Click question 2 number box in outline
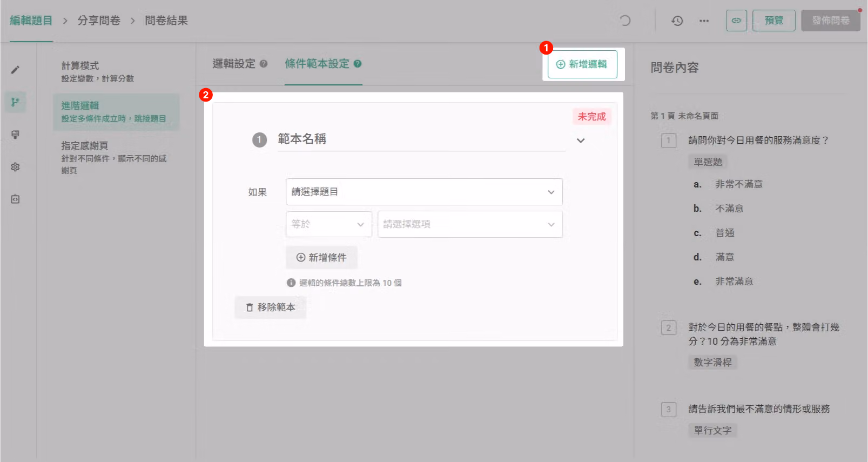 [669, 328]
